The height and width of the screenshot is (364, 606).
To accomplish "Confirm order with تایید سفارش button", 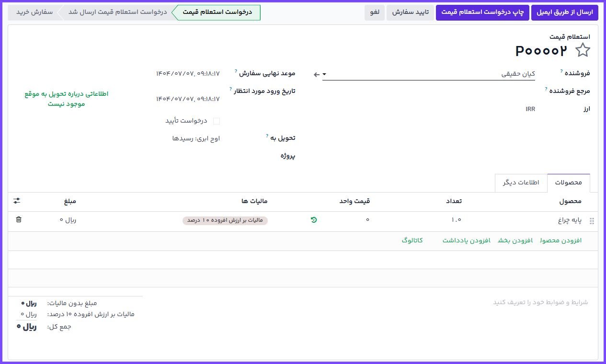I will [411, 12].
